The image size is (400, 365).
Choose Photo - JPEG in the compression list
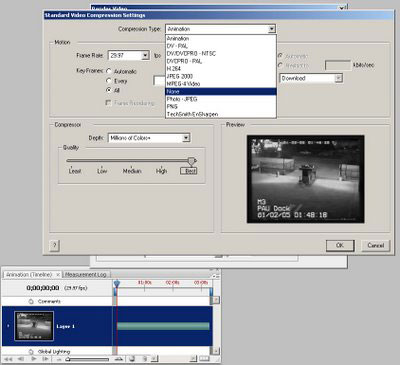[x=221, y=99]
